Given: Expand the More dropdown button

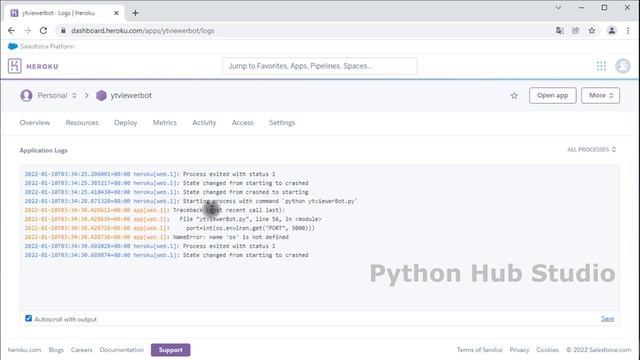Looking at the screenshot, I should click(x=600, y=96).
